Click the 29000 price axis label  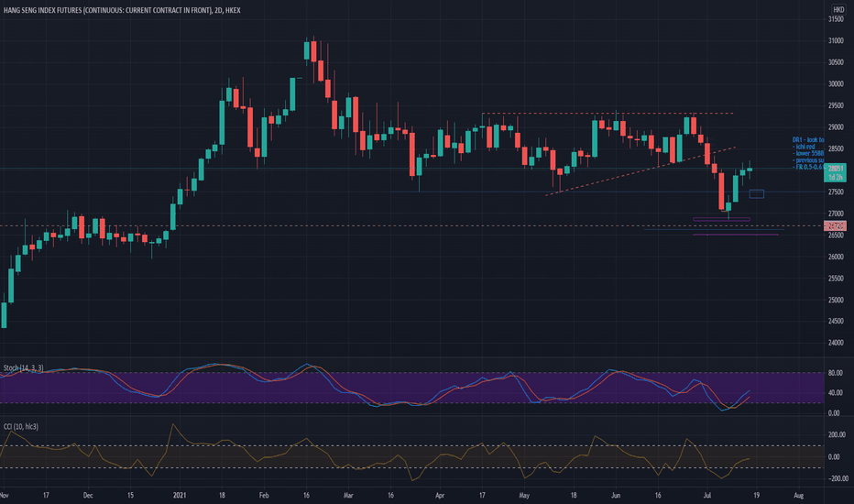click(x=836, y=127)
